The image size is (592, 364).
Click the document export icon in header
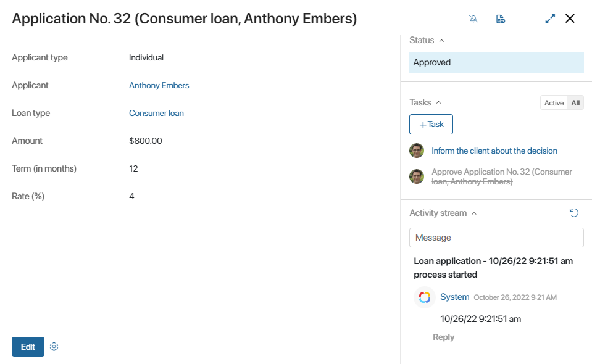click(500, 19)
